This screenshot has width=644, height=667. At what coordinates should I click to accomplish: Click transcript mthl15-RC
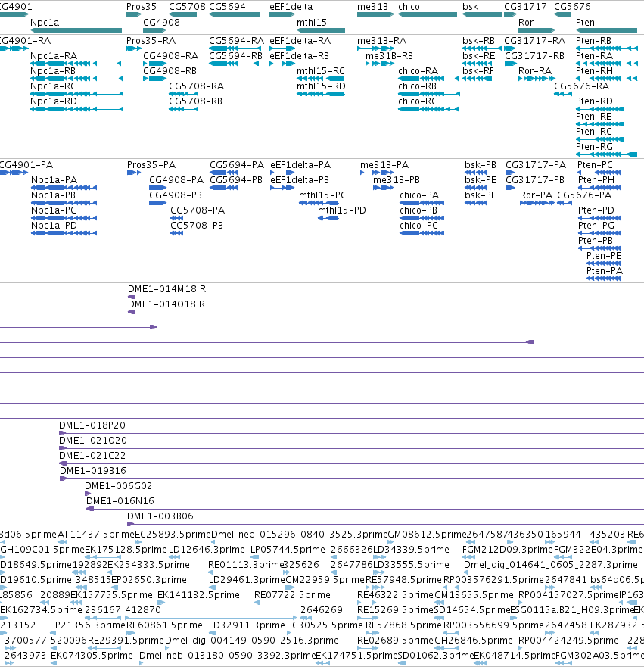coord(321,79)
